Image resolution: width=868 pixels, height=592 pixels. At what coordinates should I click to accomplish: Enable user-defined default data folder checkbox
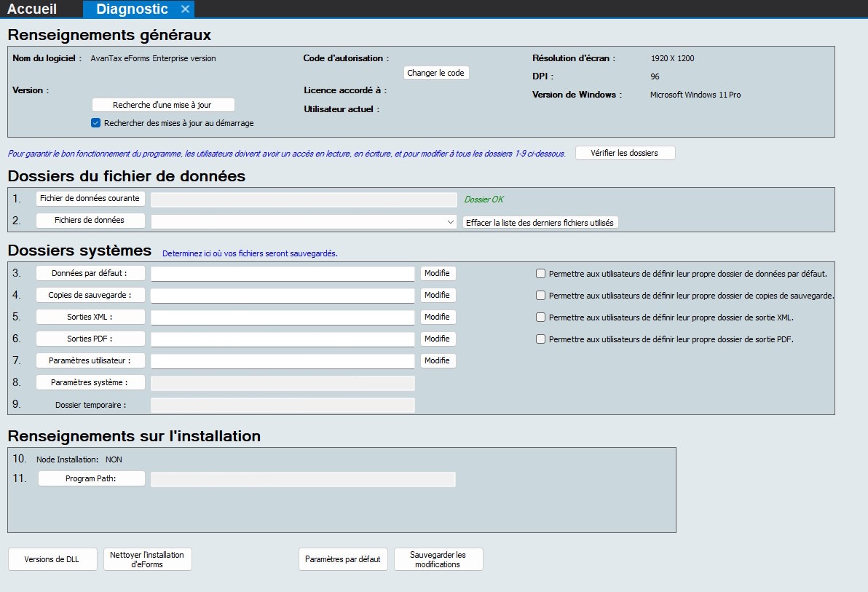540,274
